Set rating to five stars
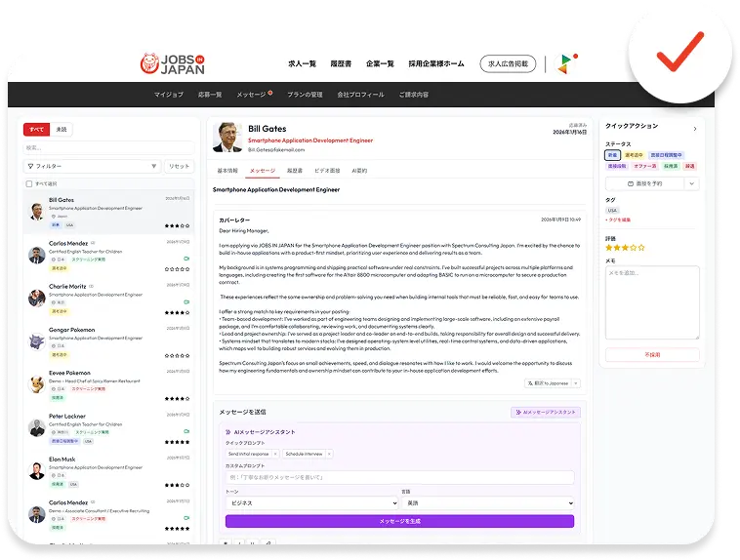The image size is (740, 560). [641, 248]
